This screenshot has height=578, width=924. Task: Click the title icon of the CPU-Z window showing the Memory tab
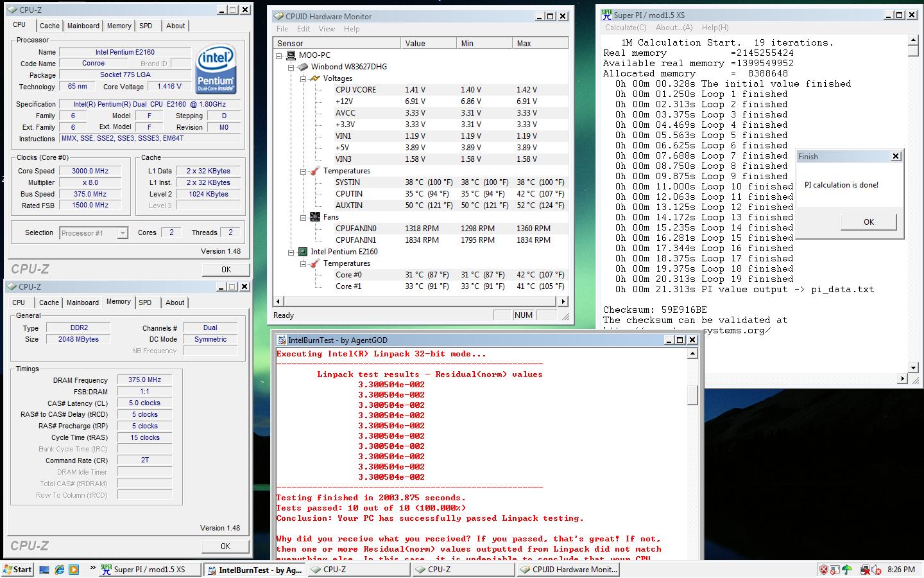pos(12,286)
